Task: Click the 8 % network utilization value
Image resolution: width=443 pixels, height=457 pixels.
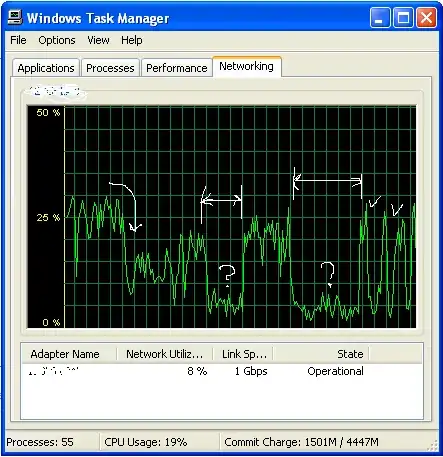Action: pyautogui.click(x=197, y=371)
